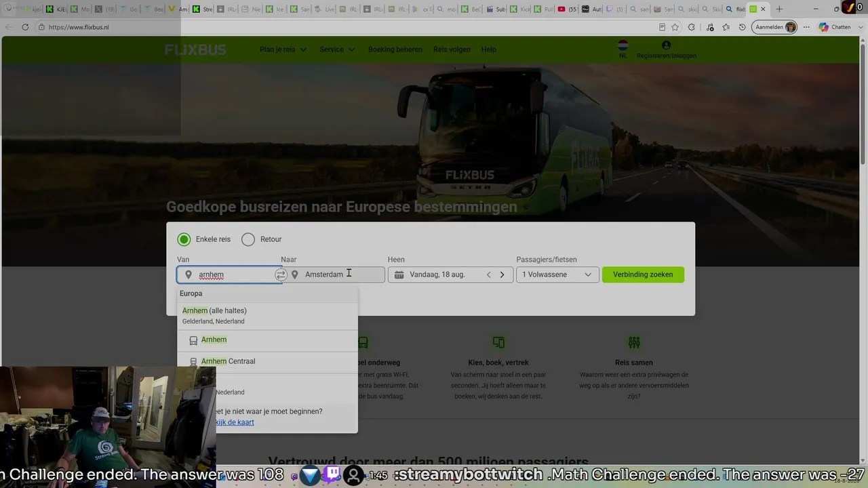The height and width of the screenshot is (488, 868).
Task: Open the favorites list icon
Action: (726, 27)
